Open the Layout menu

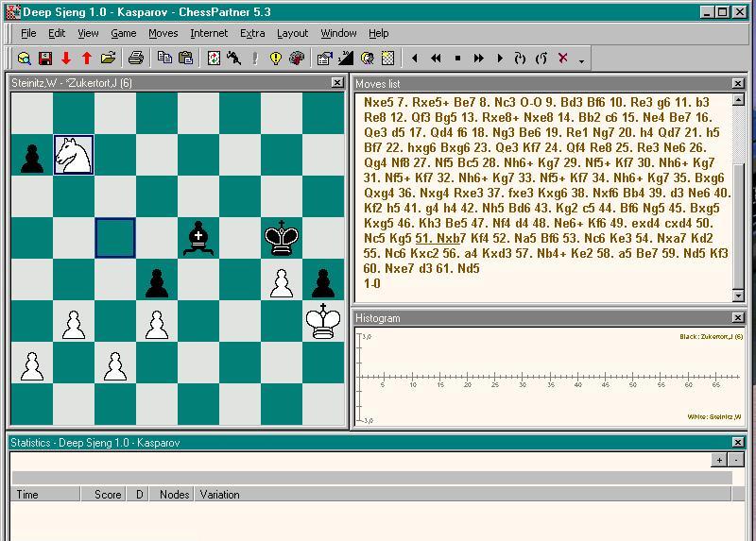tap(292, 33)
